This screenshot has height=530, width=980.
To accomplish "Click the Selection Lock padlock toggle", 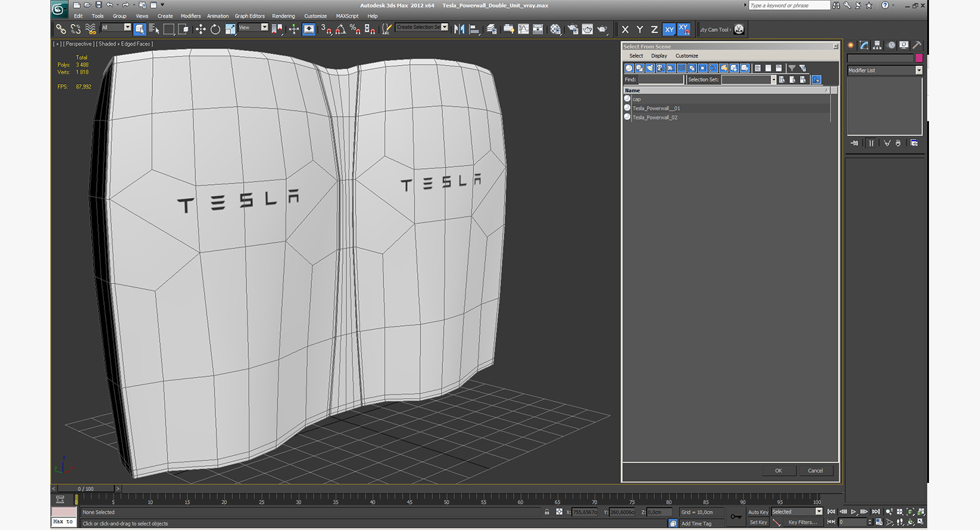I will (547, 512).
